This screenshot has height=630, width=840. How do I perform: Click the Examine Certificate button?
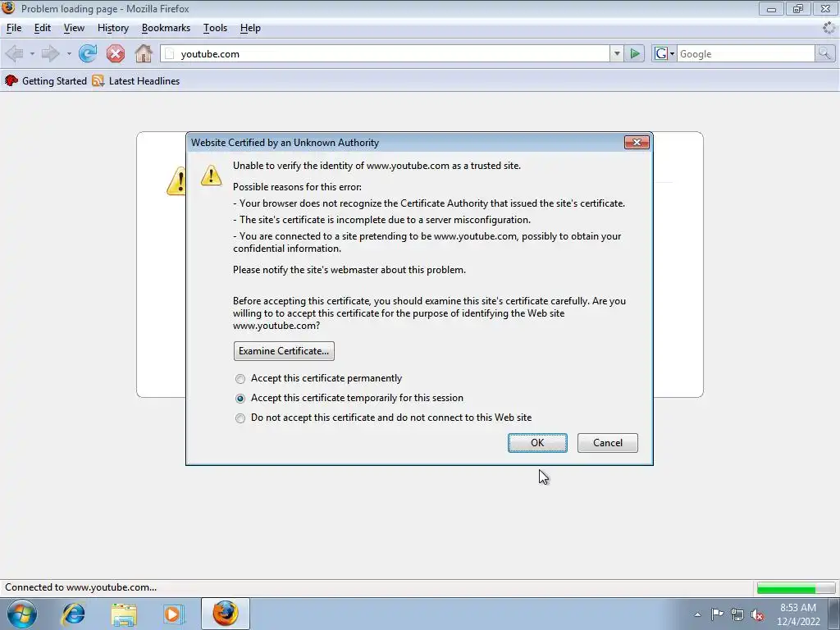pos(284,351)
